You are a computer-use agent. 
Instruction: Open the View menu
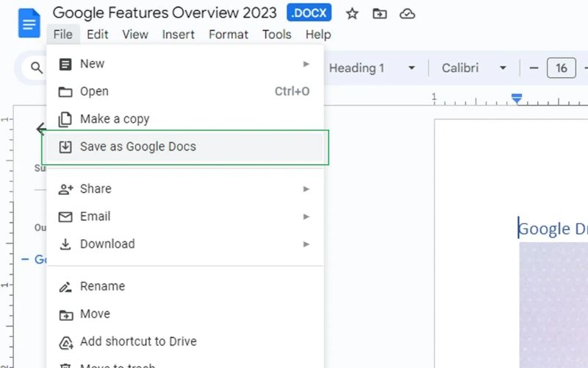click(x=135, y=35)
